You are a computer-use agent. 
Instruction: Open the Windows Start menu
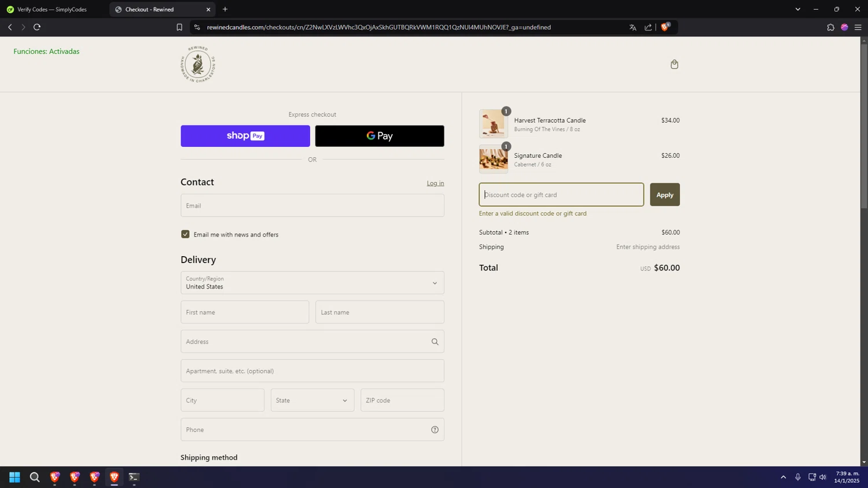[x=14, y=477]
